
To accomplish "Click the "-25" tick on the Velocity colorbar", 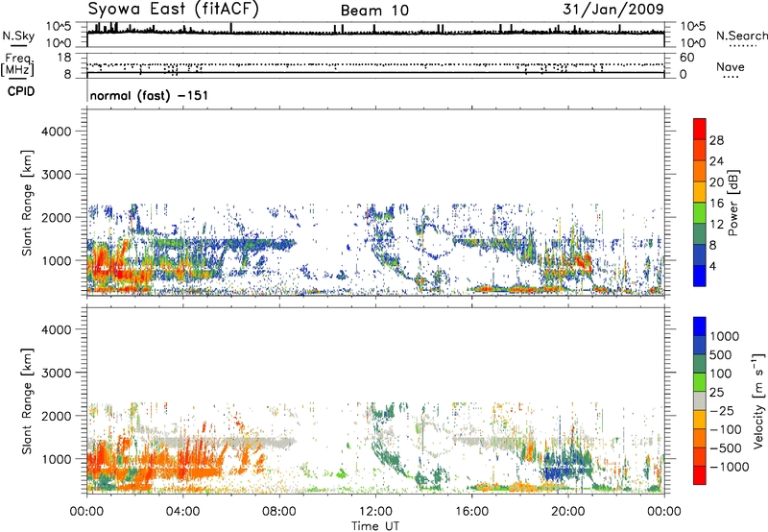I will point(722,411).
